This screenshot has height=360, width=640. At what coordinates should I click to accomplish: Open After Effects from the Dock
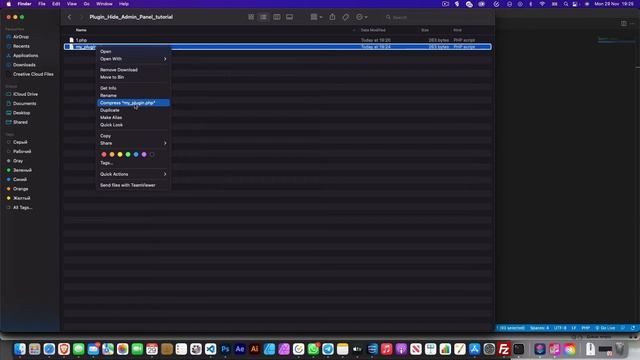coord(240,349)
